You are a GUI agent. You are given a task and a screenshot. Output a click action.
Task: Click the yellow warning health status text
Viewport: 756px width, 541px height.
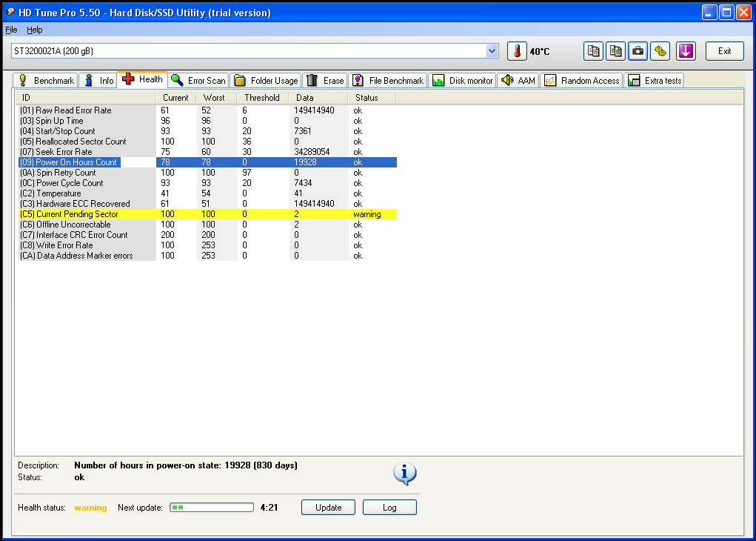90,508
